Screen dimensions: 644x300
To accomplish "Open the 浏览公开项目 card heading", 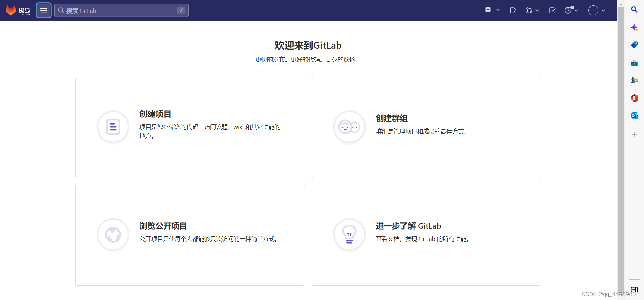I will [163, 226].
